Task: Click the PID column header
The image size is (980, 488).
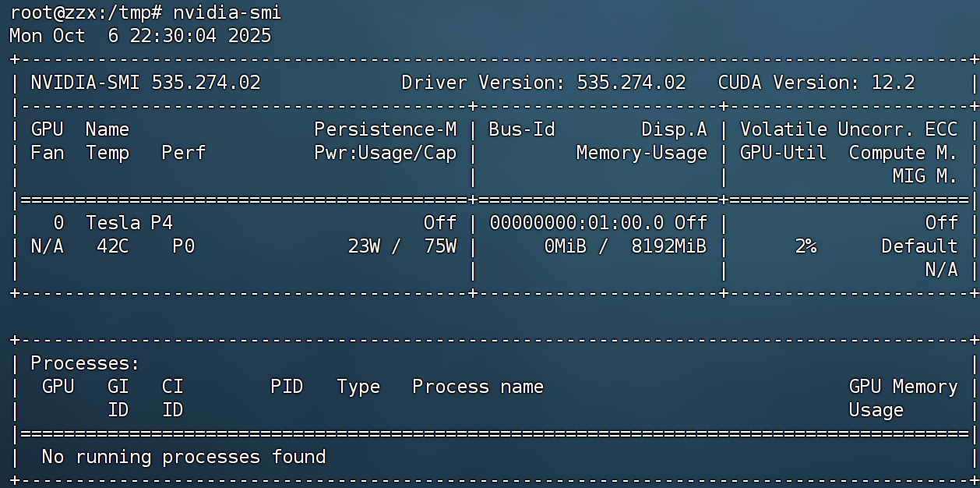Action: coord(287,387)
